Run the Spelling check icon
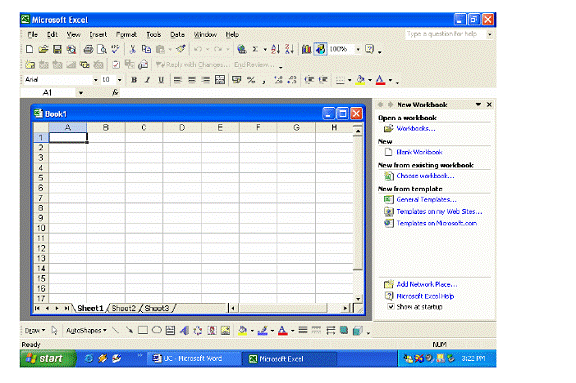576x383 pixels. pos(115,49)
